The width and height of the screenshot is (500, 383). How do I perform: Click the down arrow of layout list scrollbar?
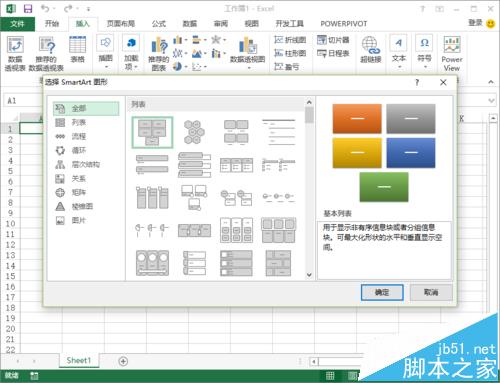pos(309,275)
